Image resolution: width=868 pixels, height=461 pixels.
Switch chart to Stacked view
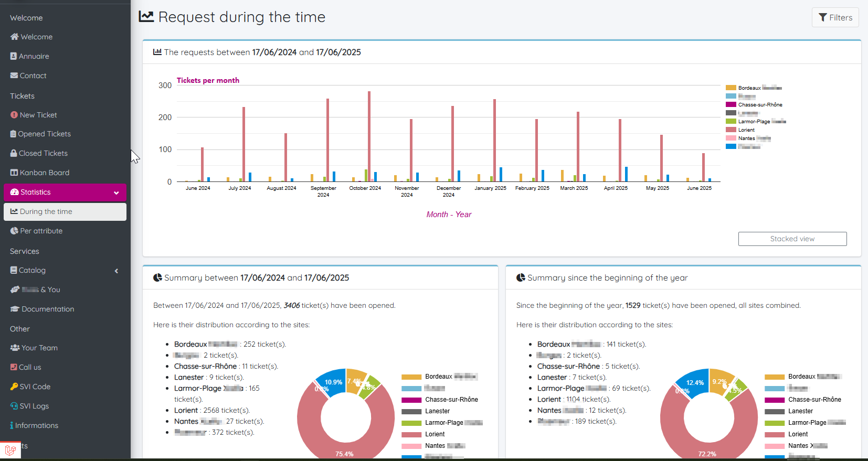[x=792, y=239]
